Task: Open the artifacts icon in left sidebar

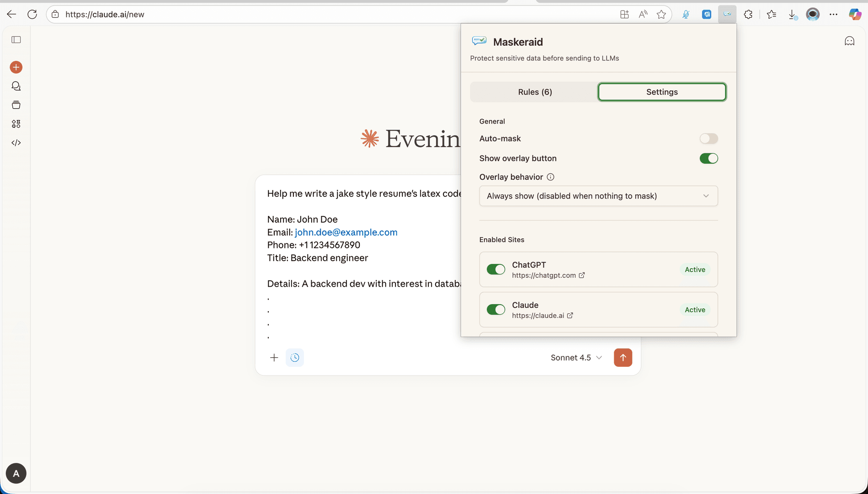Action: 16,124
